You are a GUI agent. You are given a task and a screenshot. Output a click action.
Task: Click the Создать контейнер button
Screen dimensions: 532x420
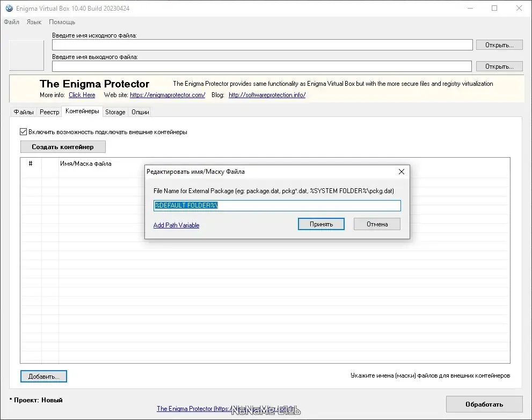pyautogui.click(x=63, y=147)
